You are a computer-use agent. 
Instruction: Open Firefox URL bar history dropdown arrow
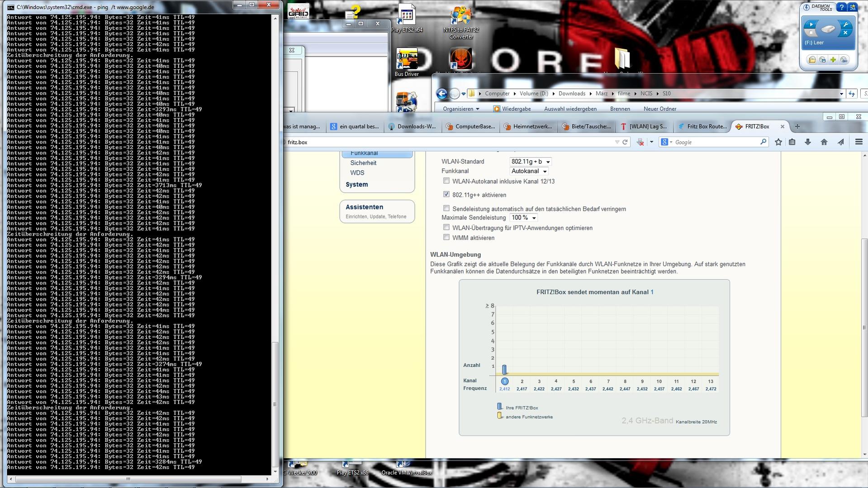617,142
